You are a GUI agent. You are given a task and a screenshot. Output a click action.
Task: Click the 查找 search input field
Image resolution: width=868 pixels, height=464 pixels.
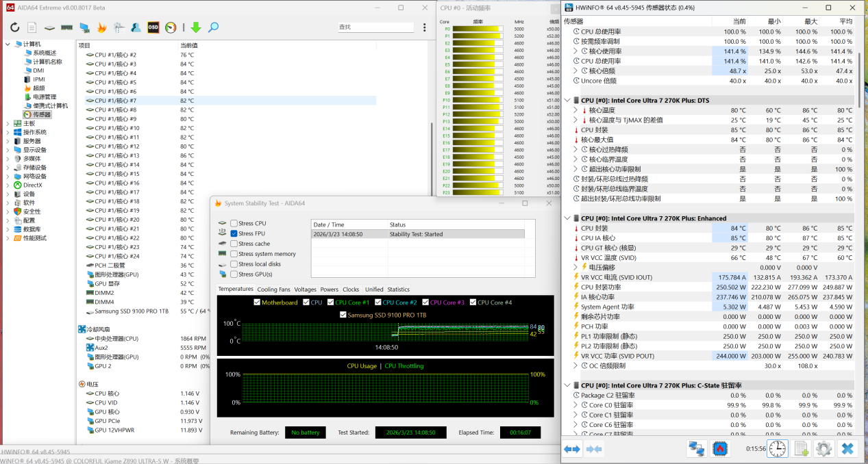(x=375, y=27)
